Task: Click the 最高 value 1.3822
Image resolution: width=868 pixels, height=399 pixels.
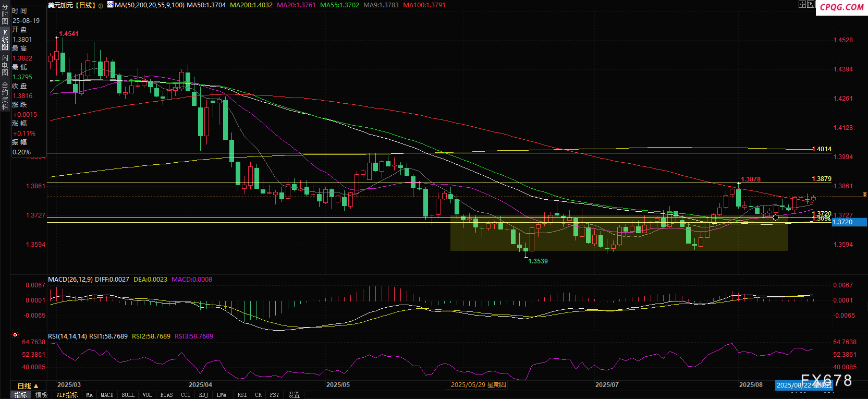Action: click(22, 58)
